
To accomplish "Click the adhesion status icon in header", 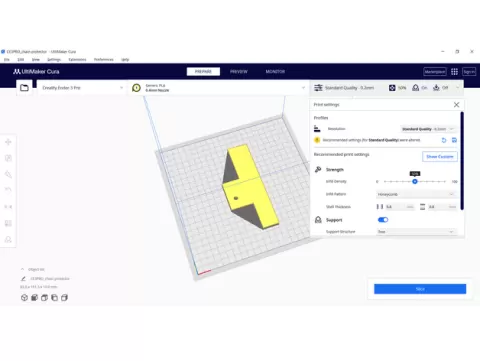I will pos(436,88).
